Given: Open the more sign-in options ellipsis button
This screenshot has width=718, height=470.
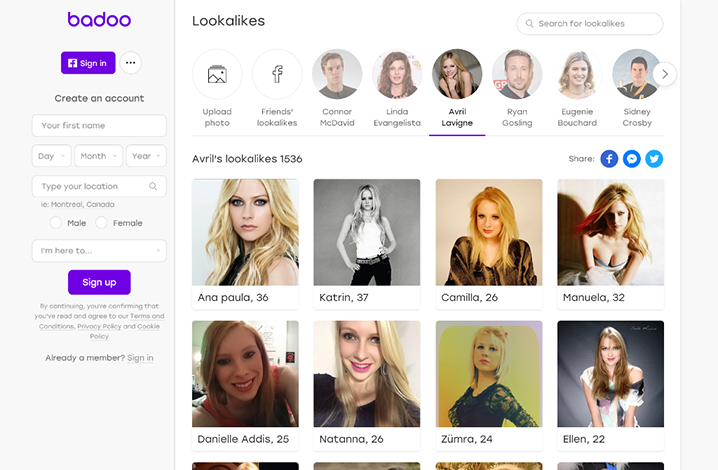Looking at the screenshot, I should pyautogui.click(x=131, y=63).
